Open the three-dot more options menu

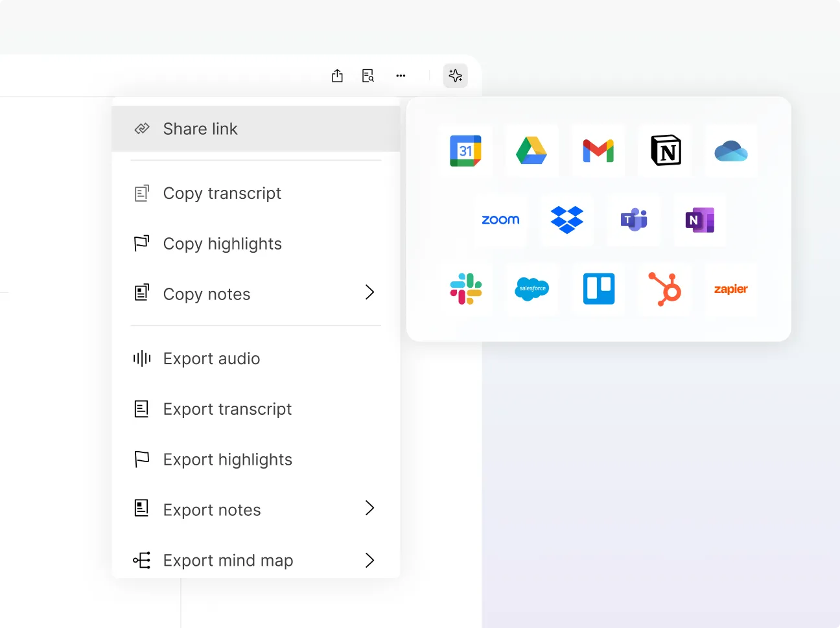(x=401, y=76)
